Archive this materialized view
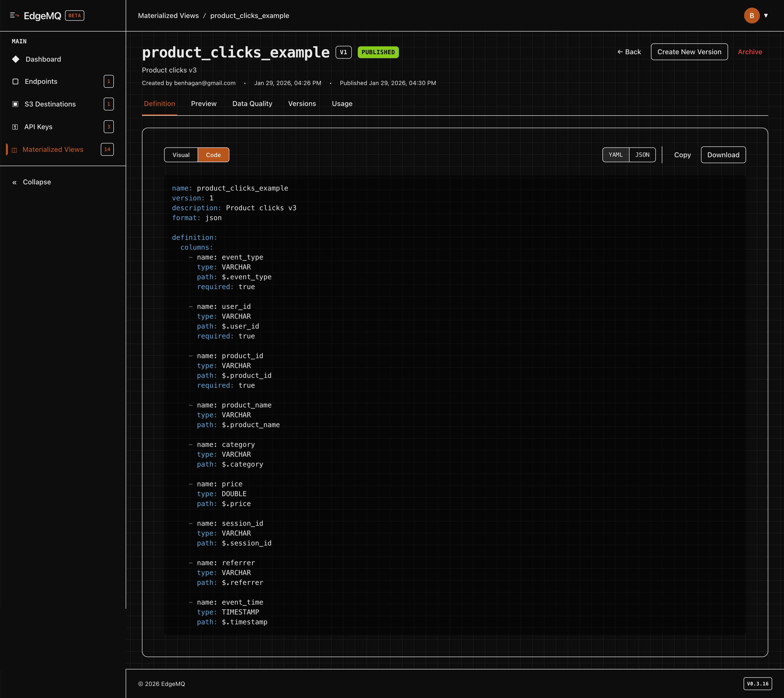This screenshot has height=698, width=784. click(x=750, y=52)
